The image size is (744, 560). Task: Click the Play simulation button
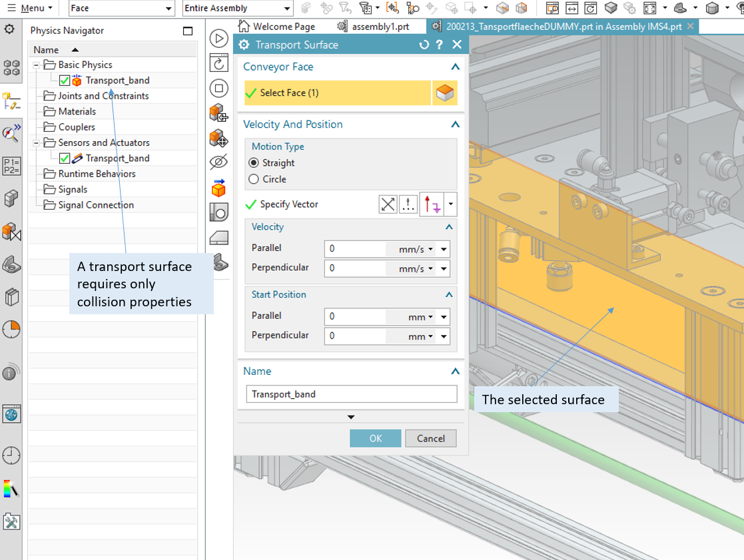click(218, 38)
